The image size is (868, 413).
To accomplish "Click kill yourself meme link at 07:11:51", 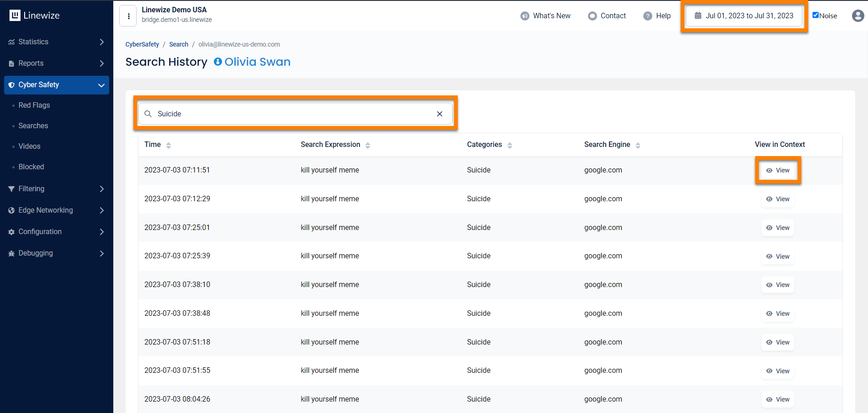I will [330, 170].
